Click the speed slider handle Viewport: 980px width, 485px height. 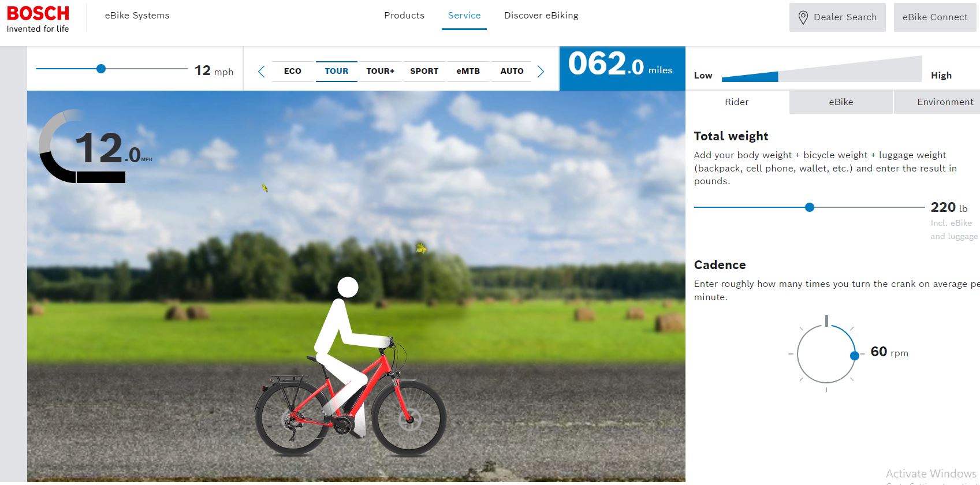coord(101,69)
